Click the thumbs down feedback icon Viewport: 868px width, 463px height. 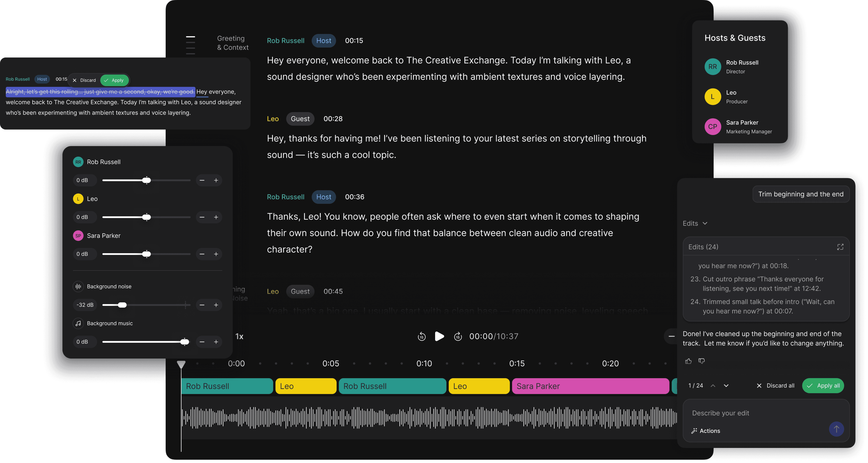[x=702, y=361]
